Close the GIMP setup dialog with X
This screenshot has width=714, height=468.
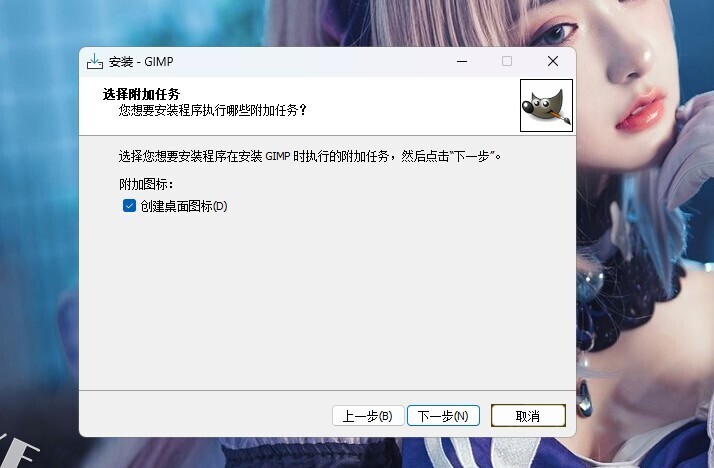pyautogui.click(x=553, y=61)
